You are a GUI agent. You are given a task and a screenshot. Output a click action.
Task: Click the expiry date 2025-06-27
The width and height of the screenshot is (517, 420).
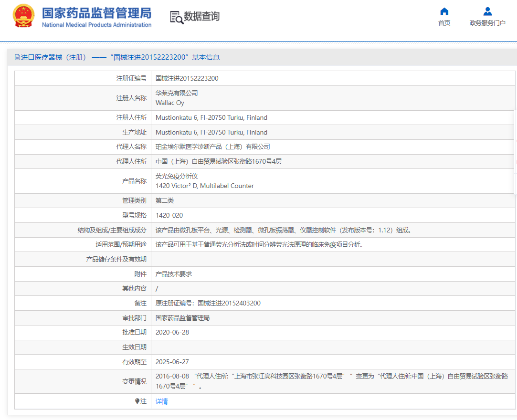tap(172, 362)
